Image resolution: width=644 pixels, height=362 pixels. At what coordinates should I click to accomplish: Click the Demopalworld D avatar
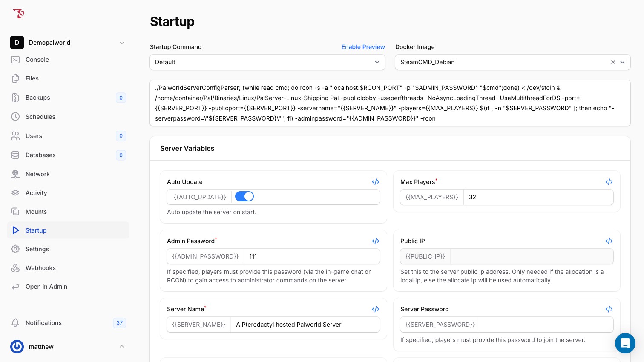pyautogui.click(x=17, y=43)
